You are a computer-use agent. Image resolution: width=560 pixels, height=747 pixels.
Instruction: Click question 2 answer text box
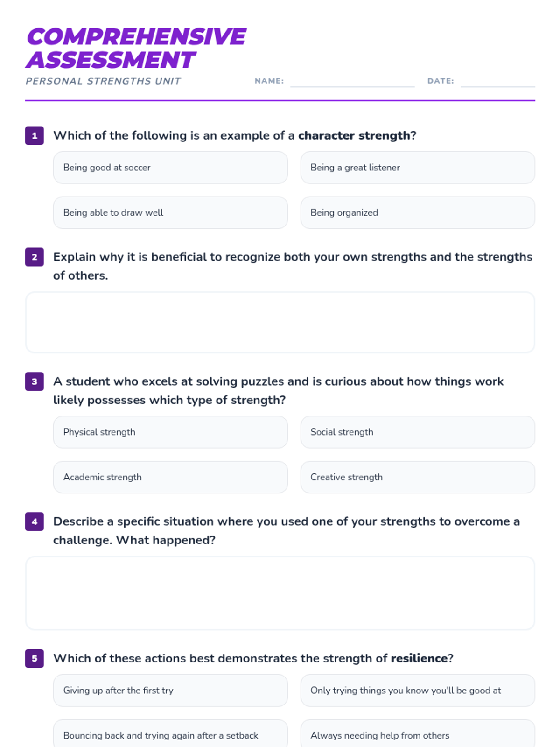280,323
